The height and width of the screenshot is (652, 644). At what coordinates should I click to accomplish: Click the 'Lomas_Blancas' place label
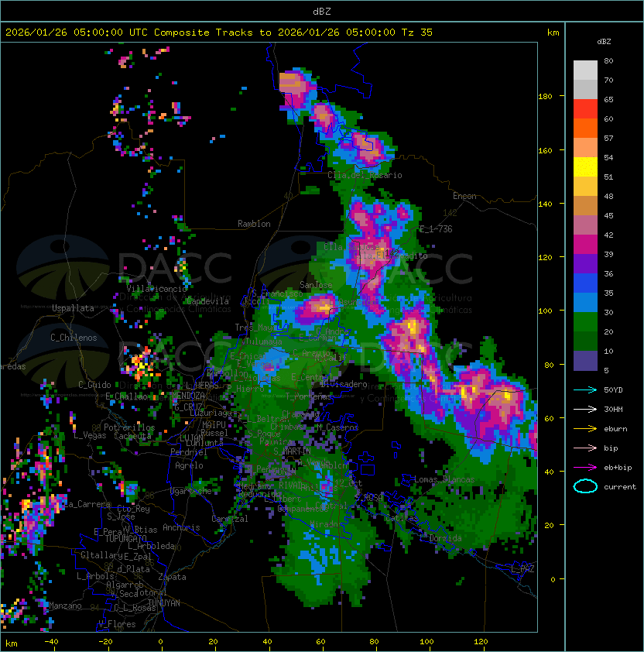point(444,479)
